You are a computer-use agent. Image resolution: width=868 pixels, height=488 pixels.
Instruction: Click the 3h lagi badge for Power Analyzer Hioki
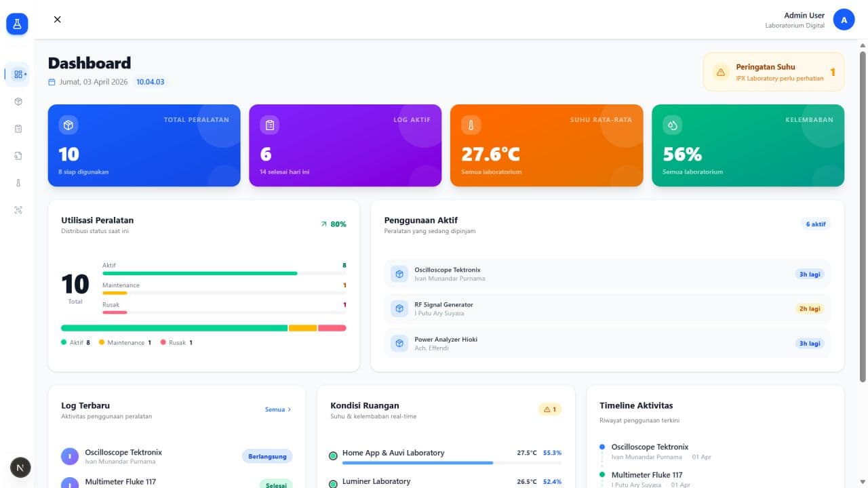[x=810, y=343]
